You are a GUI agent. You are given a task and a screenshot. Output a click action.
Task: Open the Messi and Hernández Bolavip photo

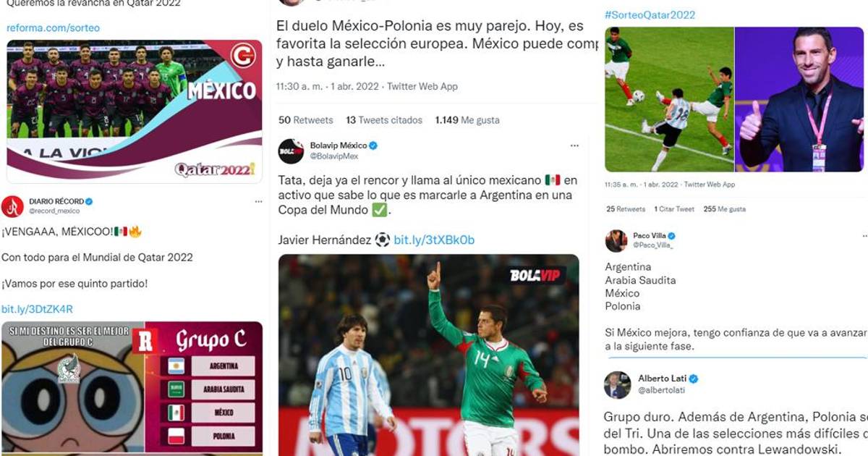(x=428, y=355)
